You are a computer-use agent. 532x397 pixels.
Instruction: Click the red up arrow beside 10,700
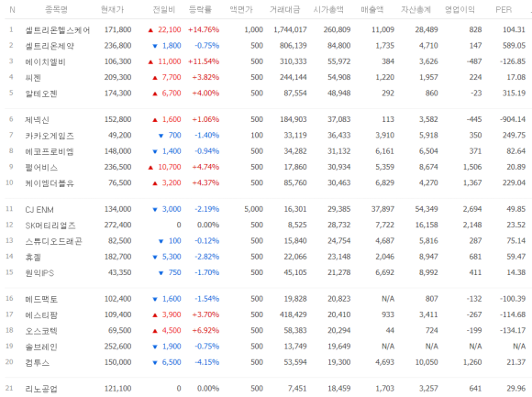tap(150, 168)
